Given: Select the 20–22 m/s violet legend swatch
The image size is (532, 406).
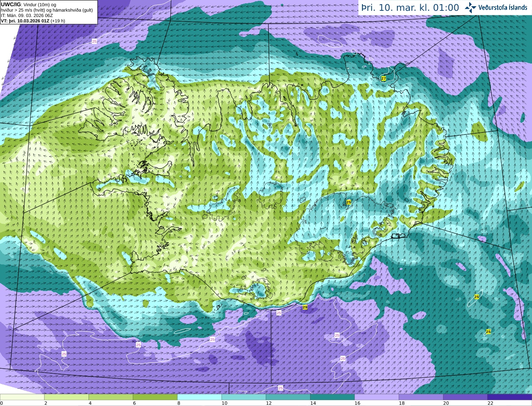Looking at the screenshot, I should [x=465, y=397].
